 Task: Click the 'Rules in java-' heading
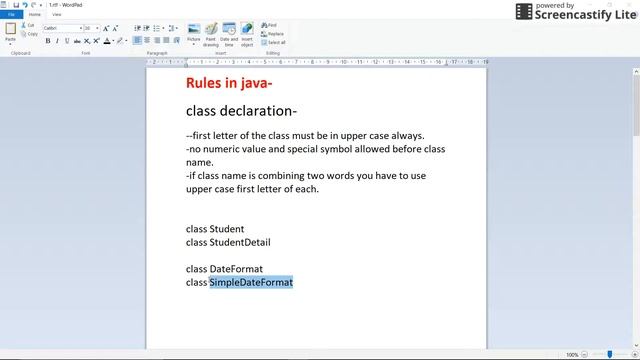pos(229,83)
